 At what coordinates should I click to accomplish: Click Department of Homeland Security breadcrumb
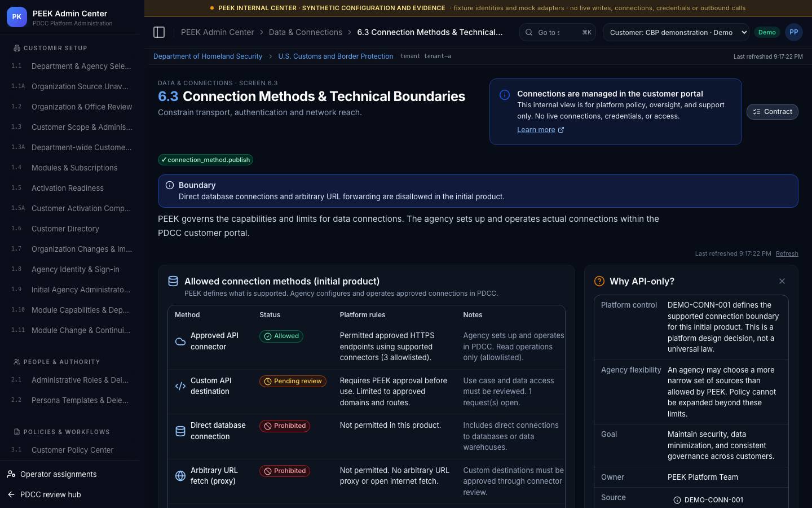208,56
